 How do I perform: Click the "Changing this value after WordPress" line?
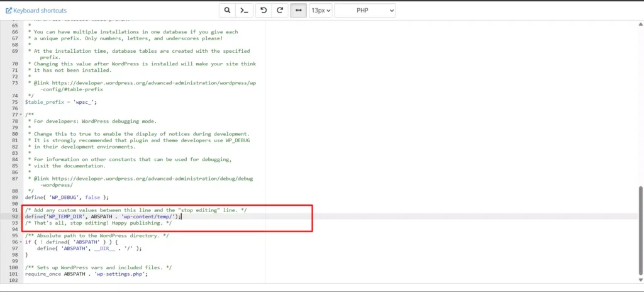tap(142, 64)
